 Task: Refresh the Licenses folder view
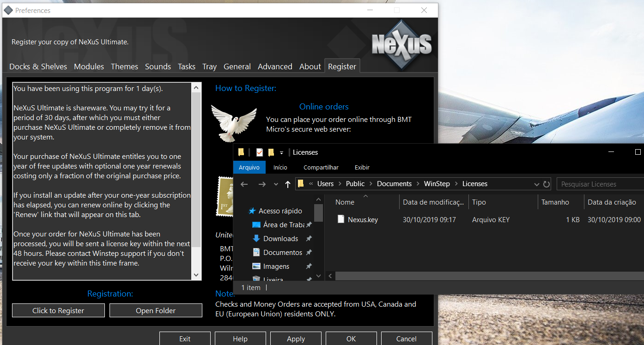(x=547, y=184)
